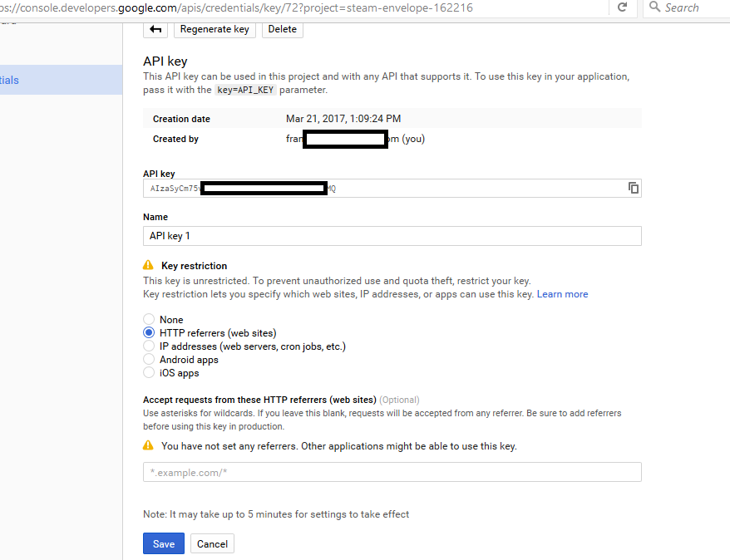
Task: Click the Key restriction section heading
Action: [x=194, y=266]
